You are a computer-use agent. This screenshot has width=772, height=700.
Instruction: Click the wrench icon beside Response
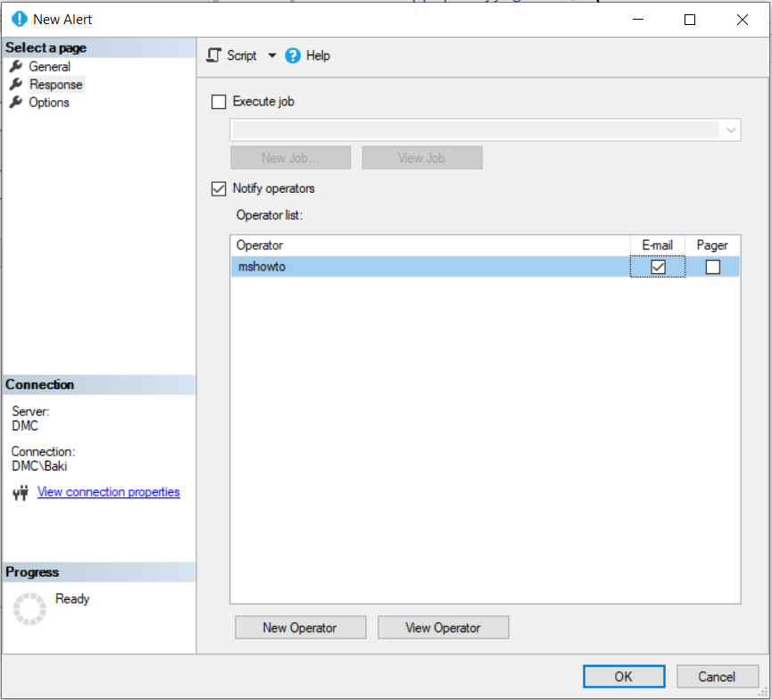pos(15,85)
